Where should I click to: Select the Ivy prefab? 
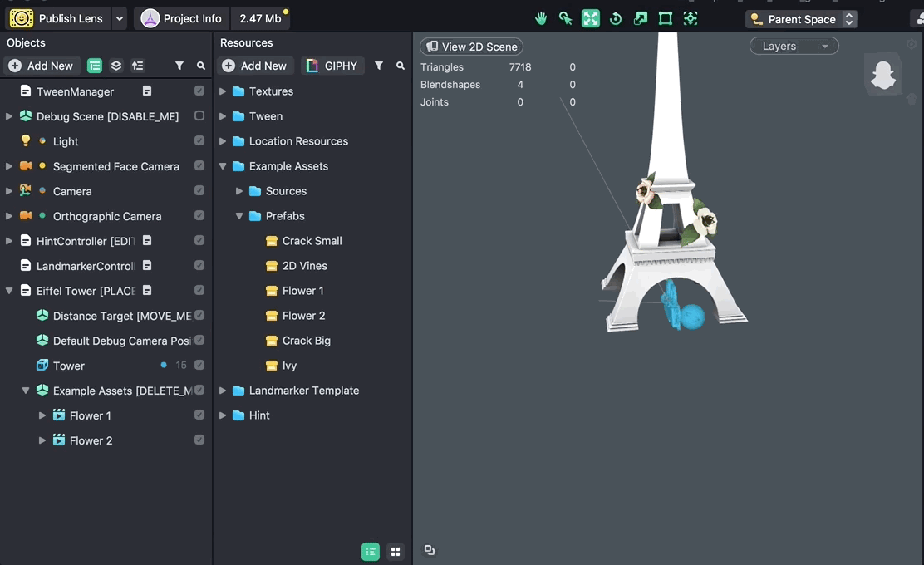(289, 366)
